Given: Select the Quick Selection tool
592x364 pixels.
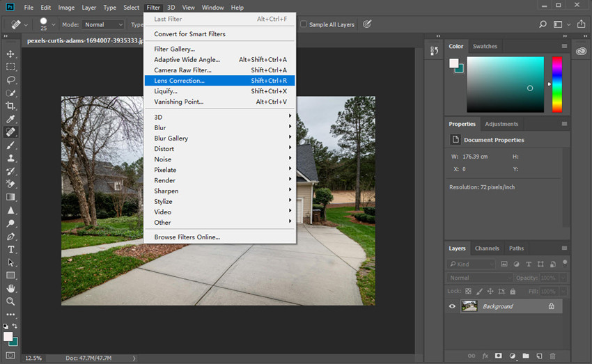Looking at the screenshot, I should click(10, 93).
